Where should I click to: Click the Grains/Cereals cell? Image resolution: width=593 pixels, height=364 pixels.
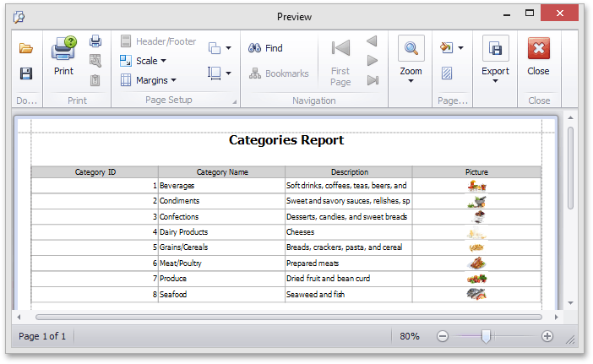pyautogui.click(x=221, y=247)
